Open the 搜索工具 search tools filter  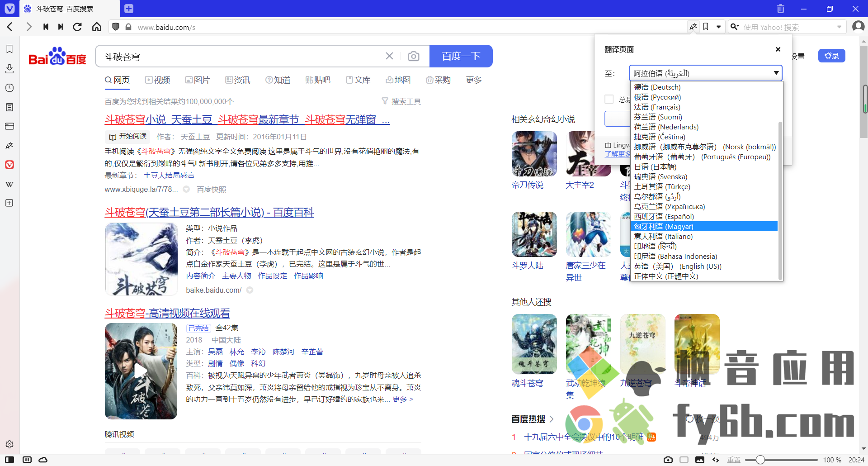point(401,101)
